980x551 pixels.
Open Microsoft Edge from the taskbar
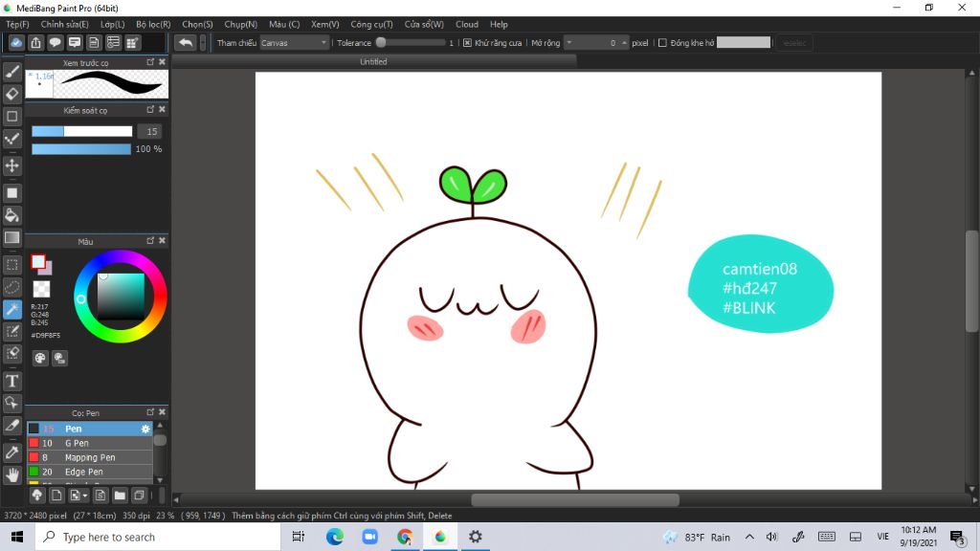(x=334, y=537)
